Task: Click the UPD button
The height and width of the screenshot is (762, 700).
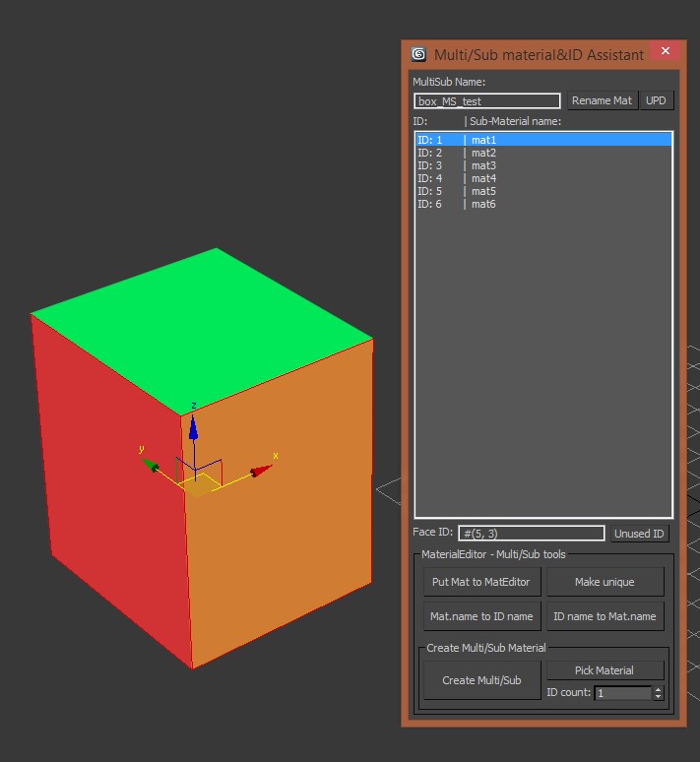Action: point(656,100)
